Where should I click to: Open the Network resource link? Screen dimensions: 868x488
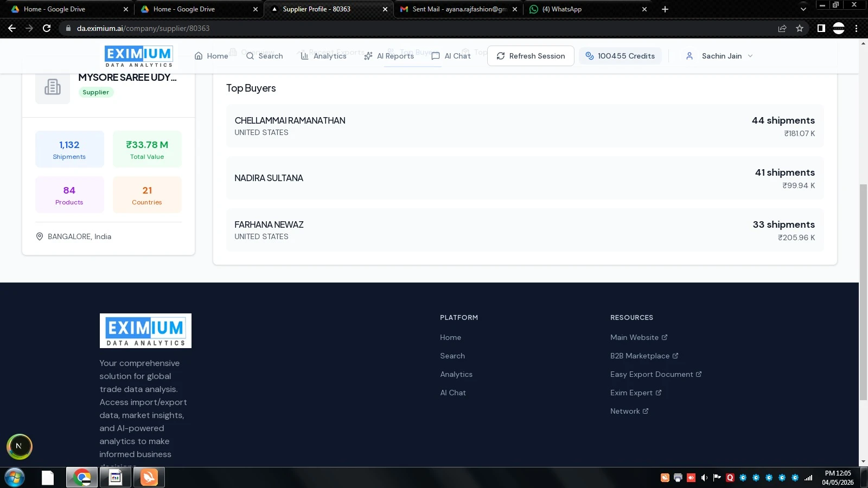629,411
